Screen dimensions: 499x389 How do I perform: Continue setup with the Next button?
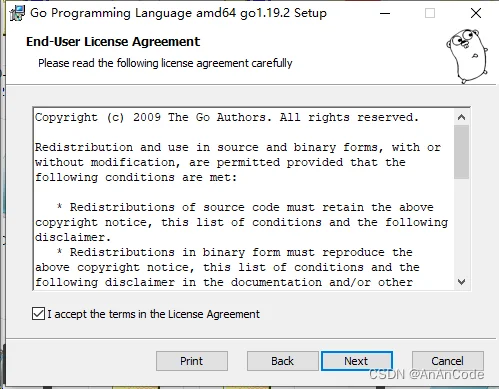[357, 361]
